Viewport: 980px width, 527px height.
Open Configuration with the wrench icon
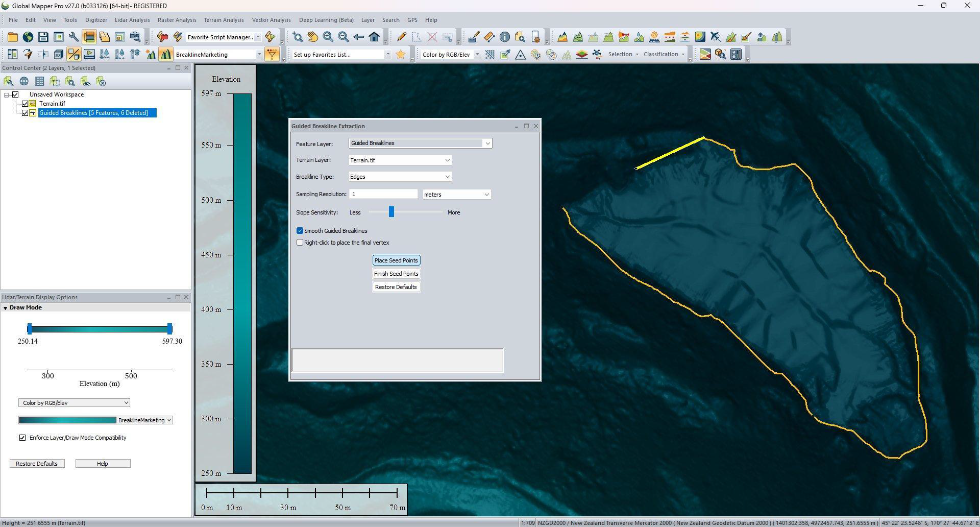tap(73, 37)
